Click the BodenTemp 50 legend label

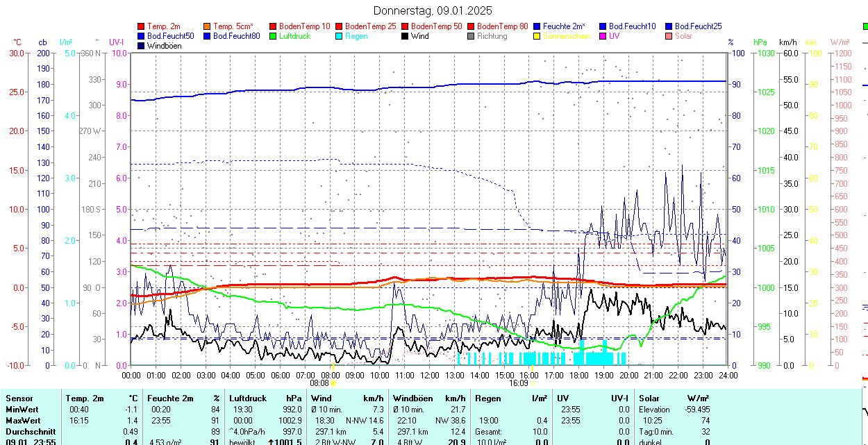tap(437, 26)
